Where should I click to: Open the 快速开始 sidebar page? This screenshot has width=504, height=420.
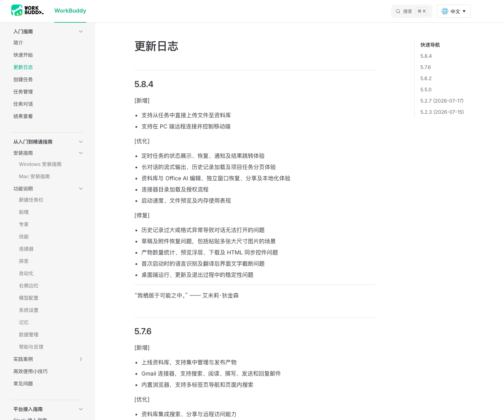(23, 55)
